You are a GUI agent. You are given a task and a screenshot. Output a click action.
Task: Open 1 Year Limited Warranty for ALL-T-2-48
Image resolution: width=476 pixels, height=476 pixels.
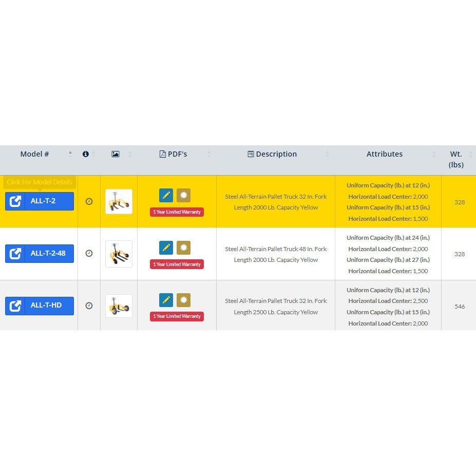[x=177, y=264]
